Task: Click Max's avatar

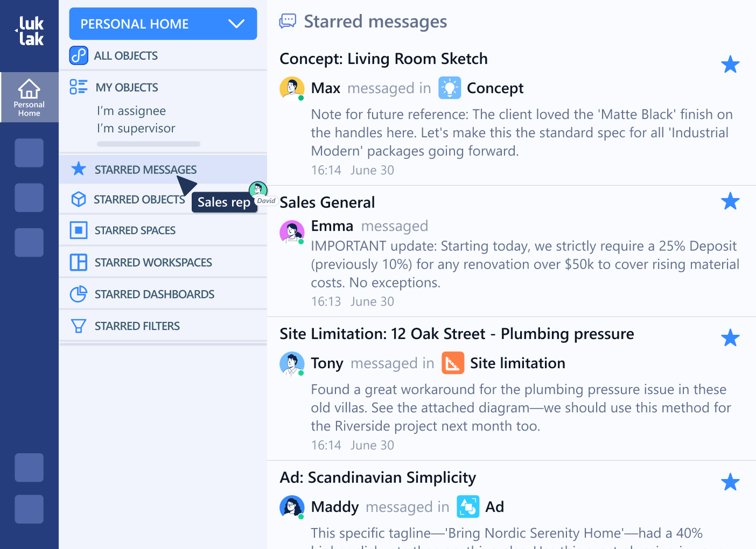Action: (x=292, y=88)
